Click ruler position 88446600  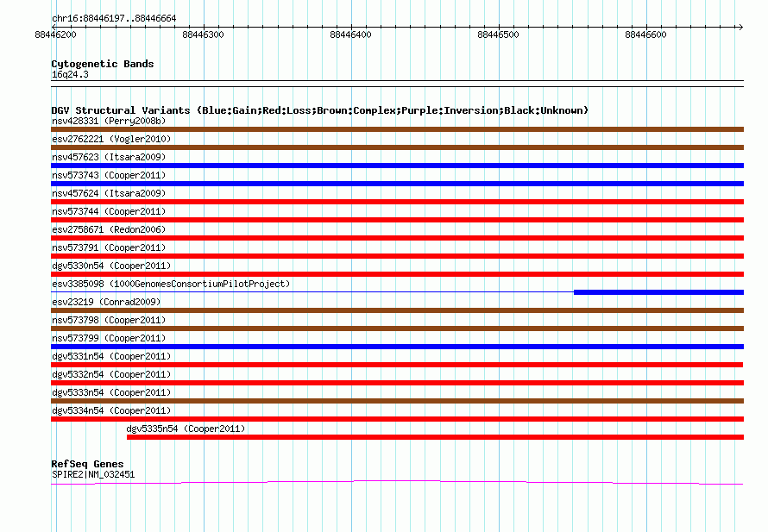tap(646, 34)
